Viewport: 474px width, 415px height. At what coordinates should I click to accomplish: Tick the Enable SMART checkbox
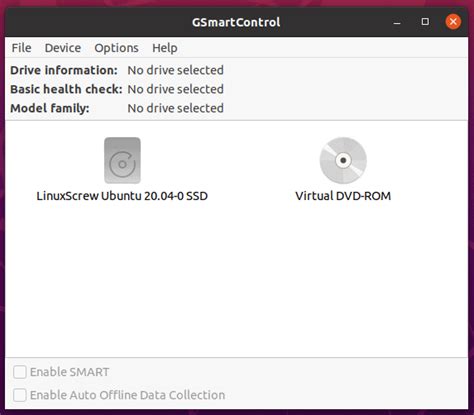click(x=20, y=372)
